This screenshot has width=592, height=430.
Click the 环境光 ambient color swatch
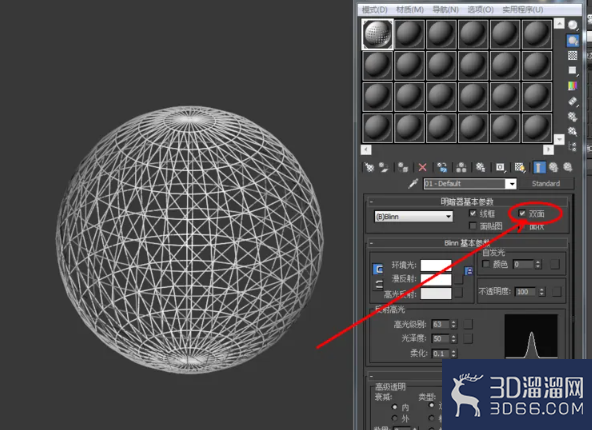coord(436,265)
